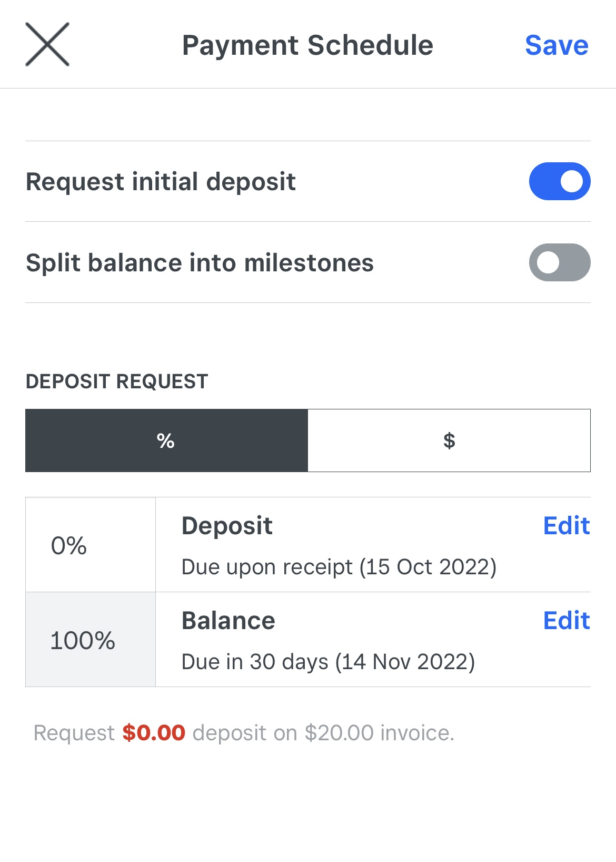Tap the Due in 30 days text
This screenshot has width=616, height=862.
[328, 662]
